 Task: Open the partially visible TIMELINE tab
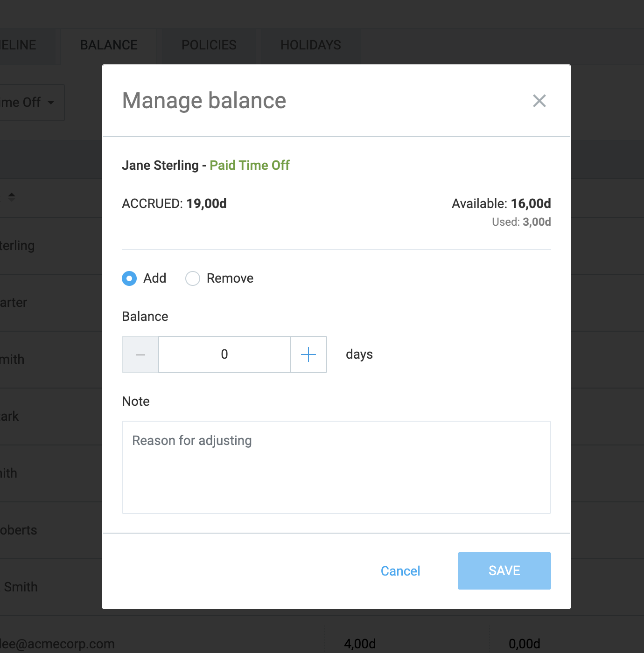[x=28, y=45]
